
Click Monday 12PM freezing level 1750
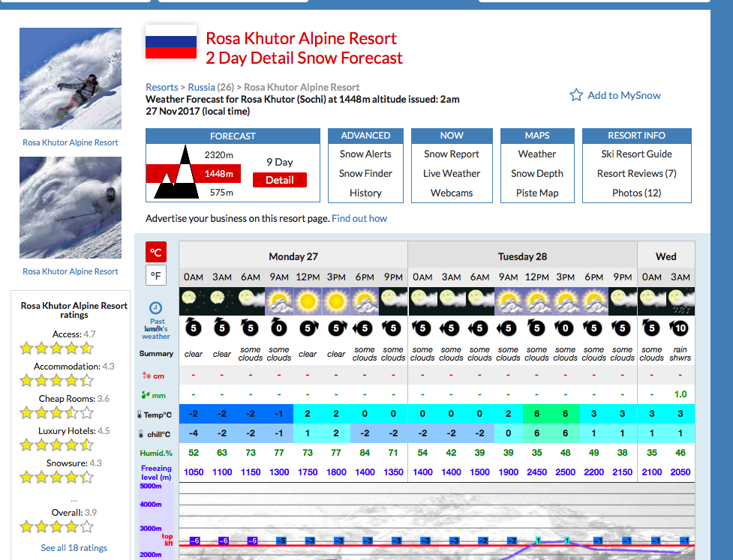click(x=308, y=472)
